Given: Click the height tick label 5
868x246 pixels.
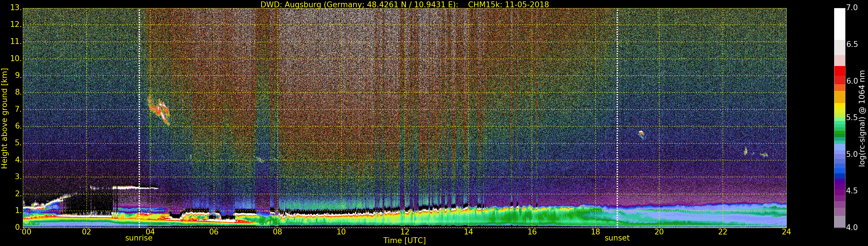Looking at the screenshot, I should tap(18, 143).
